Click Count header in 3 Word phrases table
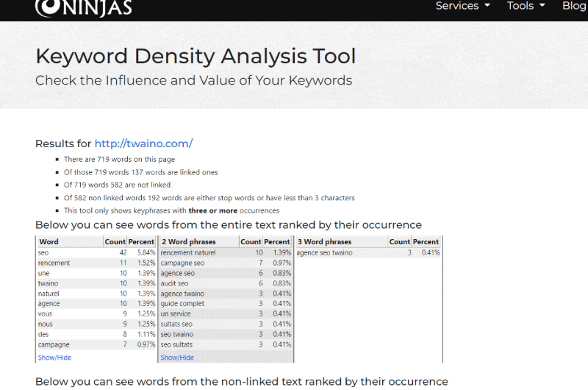Screen dimensions: 588x390 pos(399,242)
